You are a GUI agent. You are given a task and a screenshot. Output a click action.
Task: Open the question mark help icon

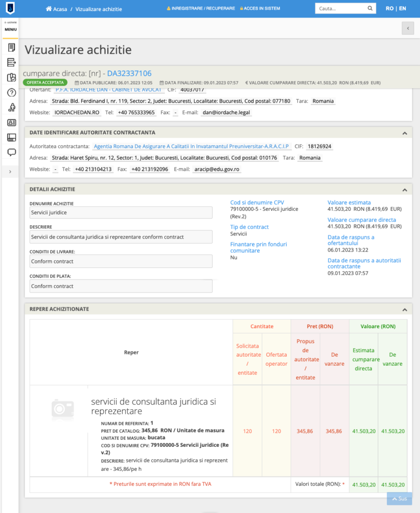[x=12, y=93]
